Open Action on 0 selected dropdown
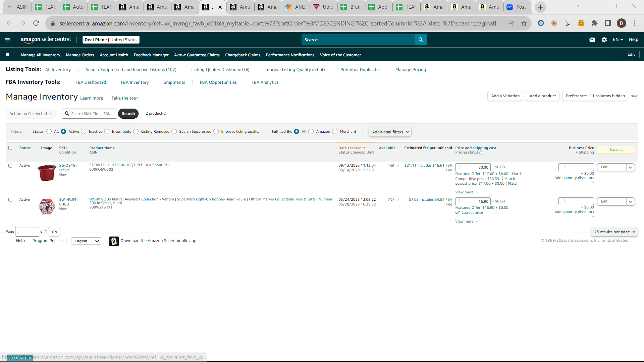The image size is (644, 362). (x=31, y=114)
